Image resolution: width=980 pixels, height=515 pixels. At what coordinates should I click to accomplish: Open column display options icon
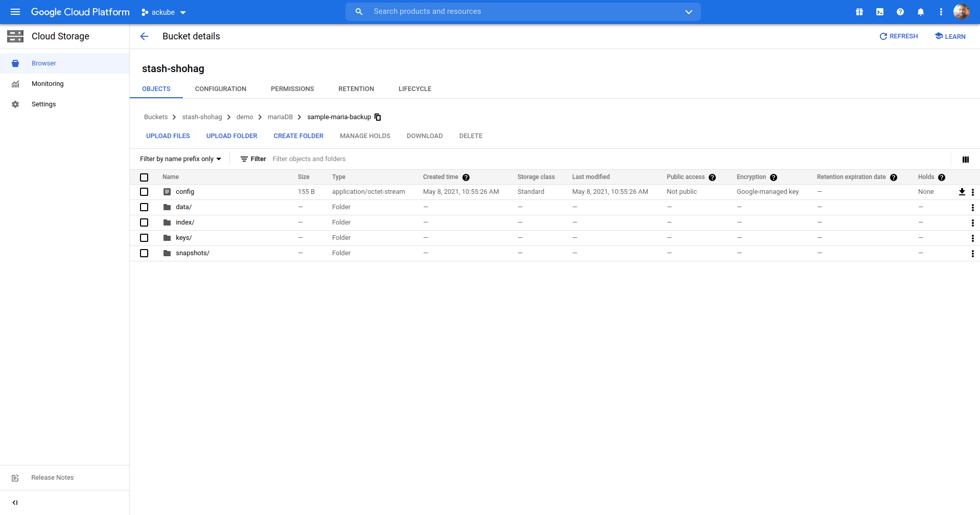965,160
